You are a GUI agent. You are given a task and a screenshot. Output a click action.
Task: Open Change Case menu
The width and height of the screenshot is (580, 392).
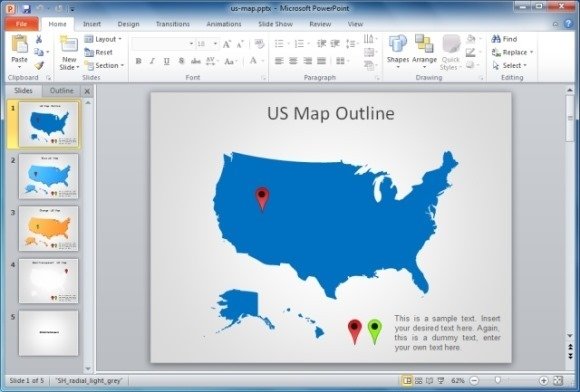pos(230,61)
